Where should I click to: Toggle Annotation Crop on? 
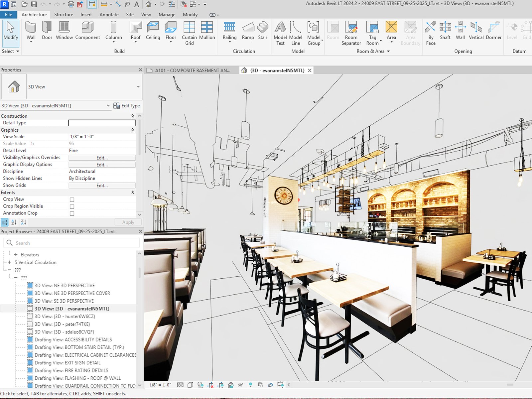(x=72, y=213)
